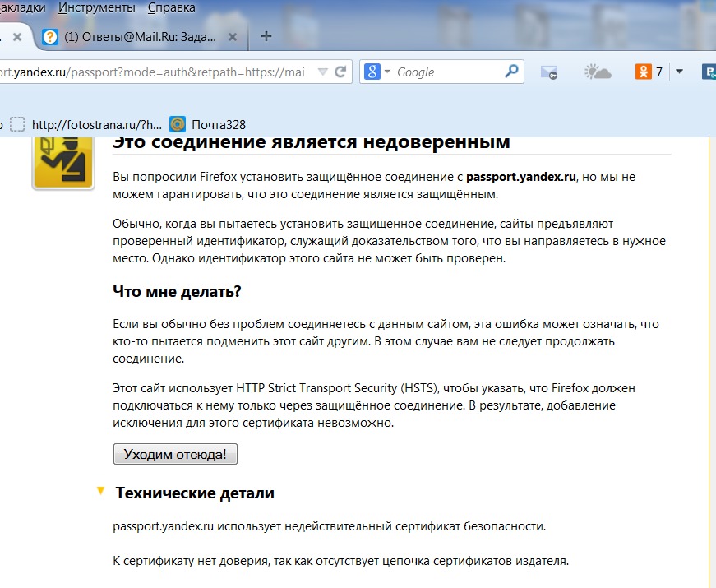
Task: Click the untrusted connection page title
Action: point(312,142)
